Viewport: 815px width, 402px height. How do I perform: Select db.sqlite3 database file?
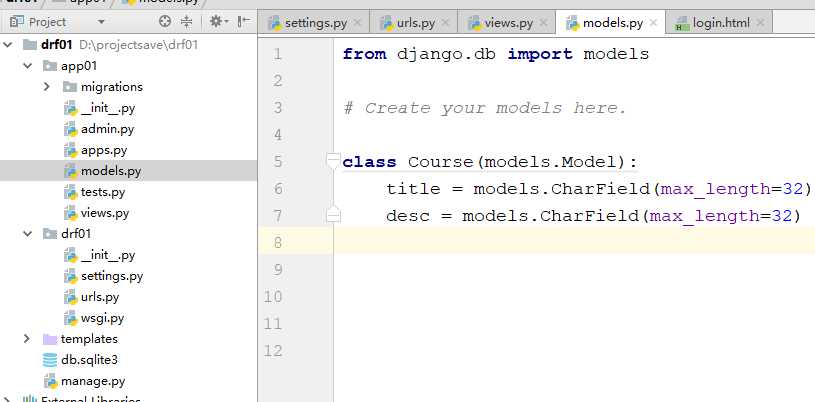point(89,360)
